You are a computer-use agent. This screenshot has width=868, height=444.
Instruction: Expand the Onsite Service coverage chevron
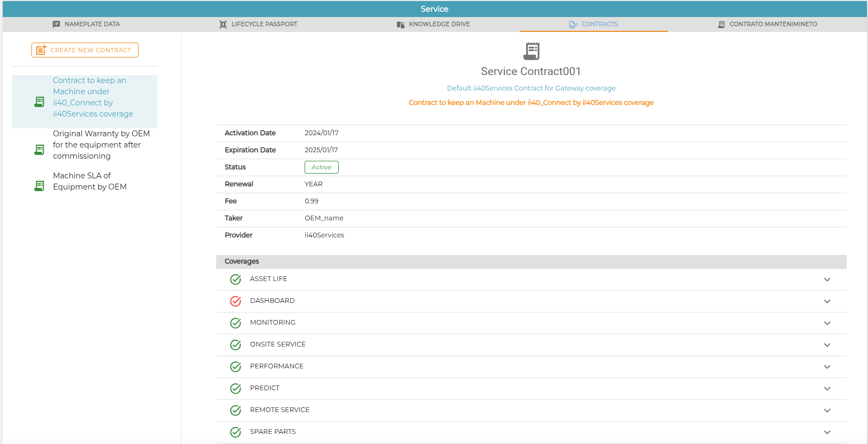pos(827,345)
